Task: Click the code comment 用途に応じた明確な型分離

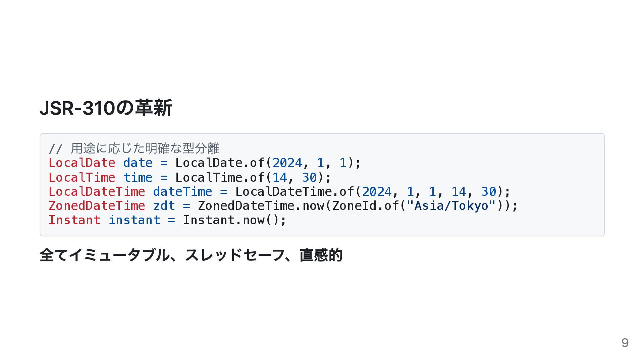Action: (145, 148)
